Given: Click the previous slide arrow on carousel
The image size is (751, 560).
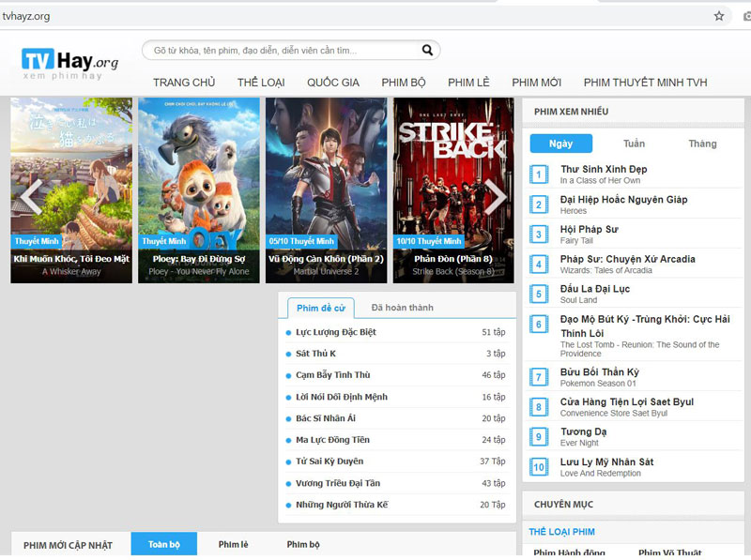Looking at the screenshot, I should [x=32, y=195].
